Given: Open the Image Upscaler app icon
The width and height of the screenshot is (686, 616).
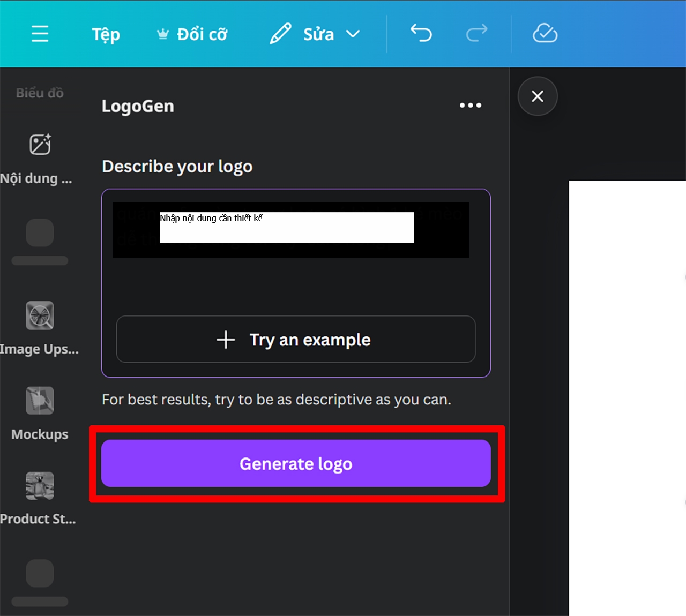Looking at the screenshot, I should click(40, 315).
